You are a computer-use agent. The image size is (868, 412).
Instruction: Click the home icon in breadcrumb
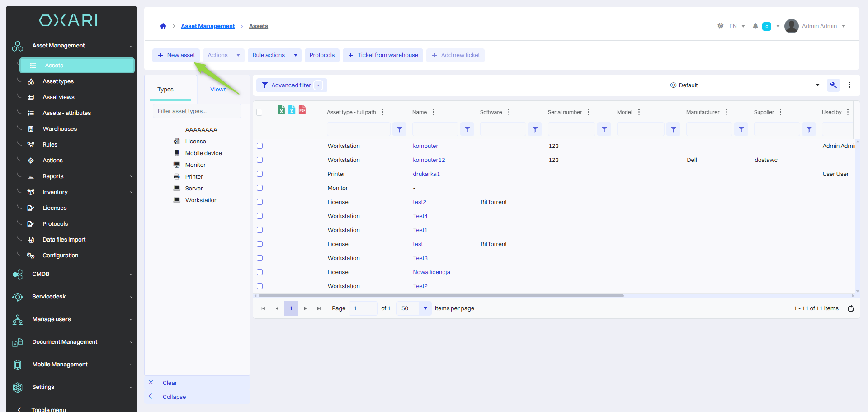[163, 26]
